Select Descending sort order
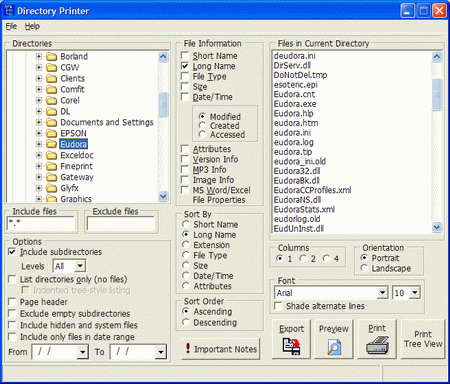 [x=186, y=322]
